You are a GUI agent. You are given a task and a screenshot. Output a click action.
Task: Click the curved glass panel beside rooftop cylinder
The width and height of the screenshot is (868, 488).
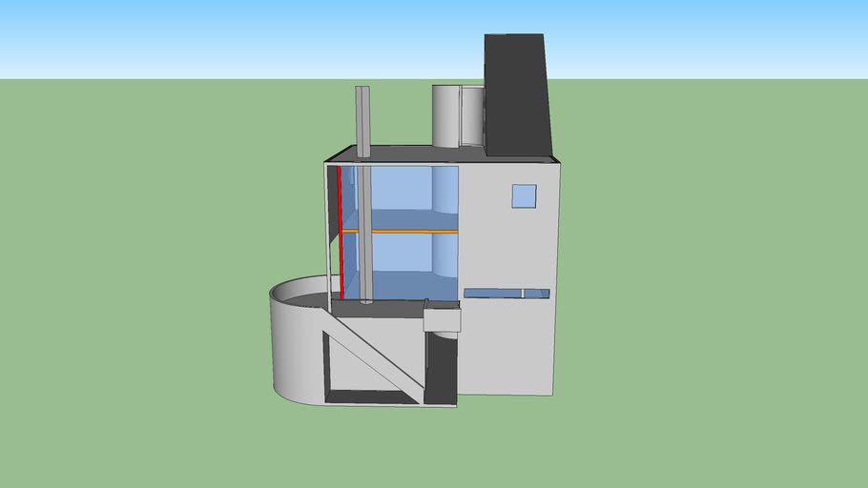(472, 116)
